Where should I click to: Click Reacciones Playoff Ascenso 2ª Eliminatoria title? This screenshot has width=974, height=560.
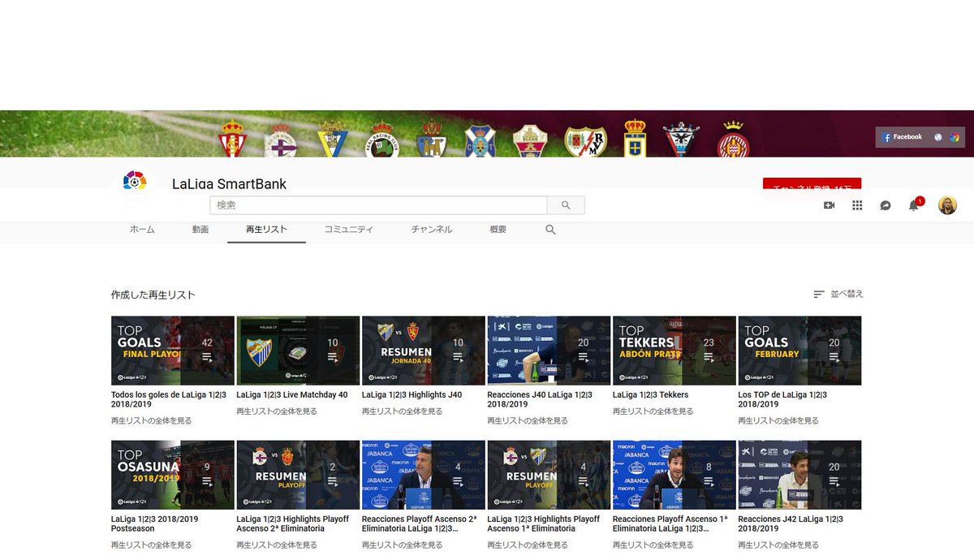click(420, 523)
